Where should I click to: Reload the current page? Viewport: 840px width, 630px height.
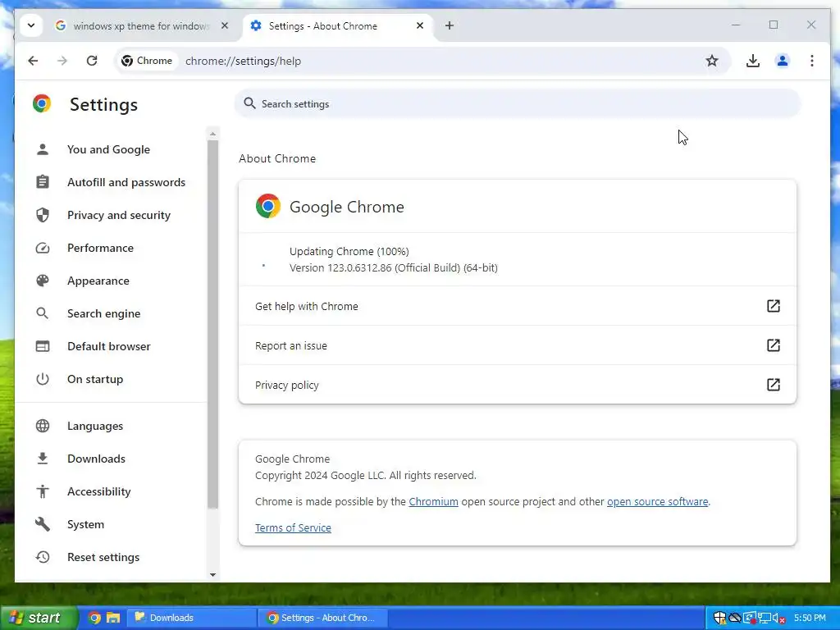[x=92, y=61]
